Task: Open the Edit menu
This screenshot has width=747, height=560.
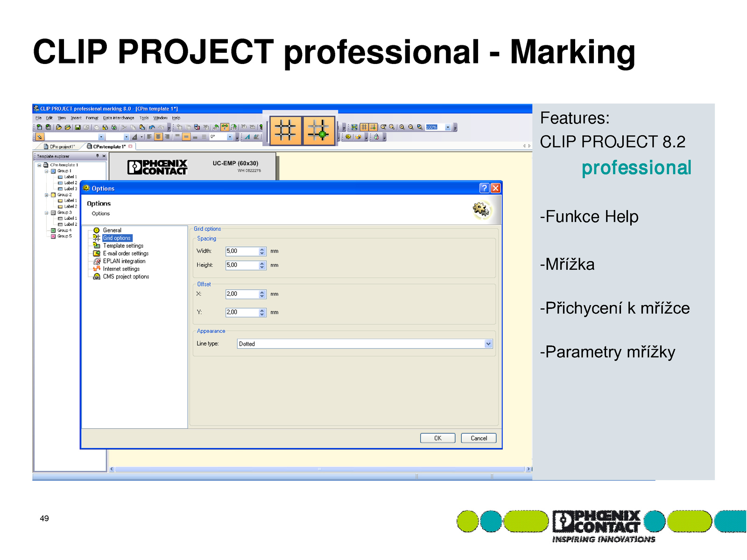Action: coord(49,118)
